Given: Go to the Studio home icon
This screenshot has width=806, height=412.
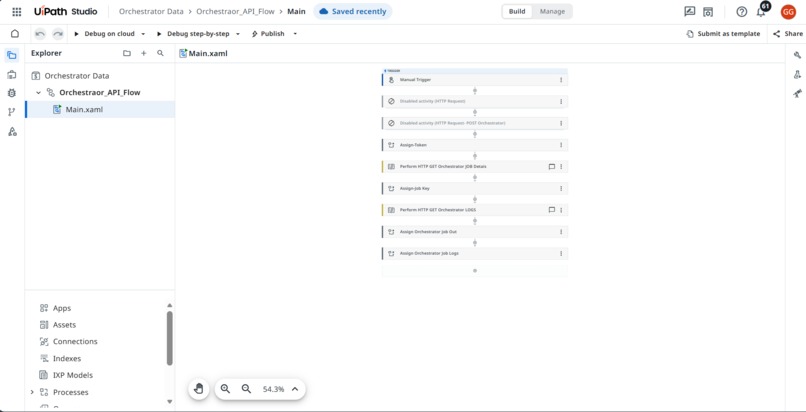Looking at the screenshot, I should [15, 34].
